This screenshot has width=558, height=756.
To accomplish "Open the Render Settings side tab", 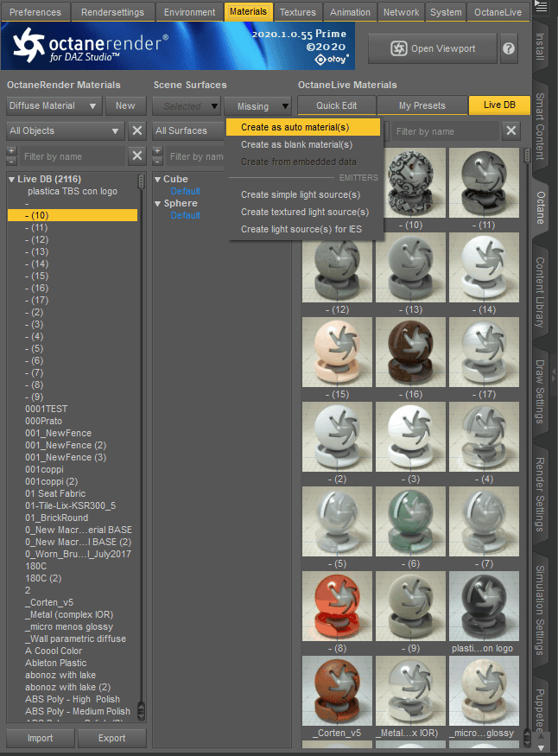I will (x=540, y=494).
